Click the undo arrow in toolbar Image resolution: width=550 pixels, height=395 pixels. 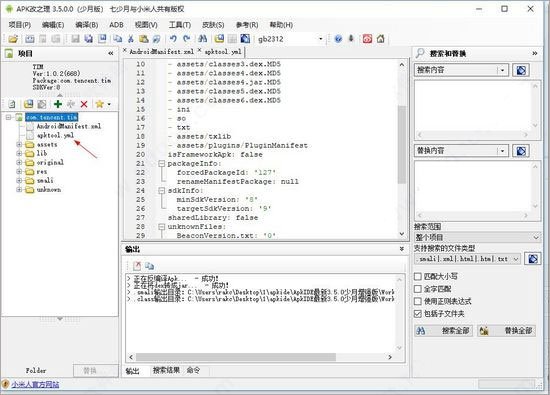[173, 39]
